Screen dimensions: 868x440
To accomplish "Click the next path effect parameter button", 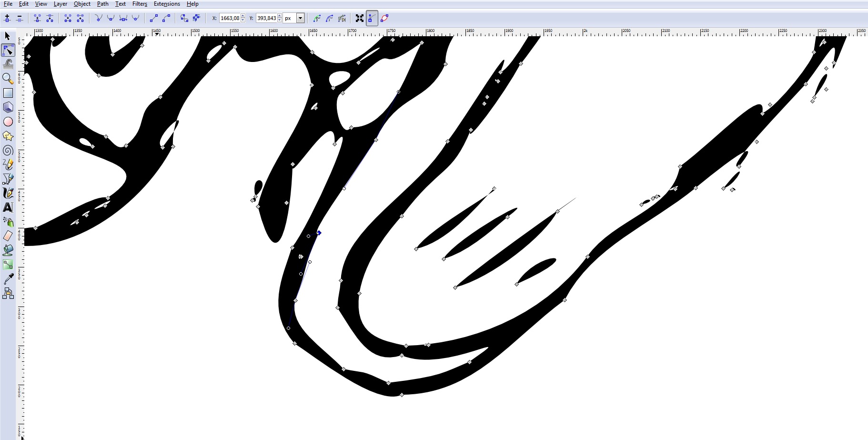I will click(x=342, y=18).
